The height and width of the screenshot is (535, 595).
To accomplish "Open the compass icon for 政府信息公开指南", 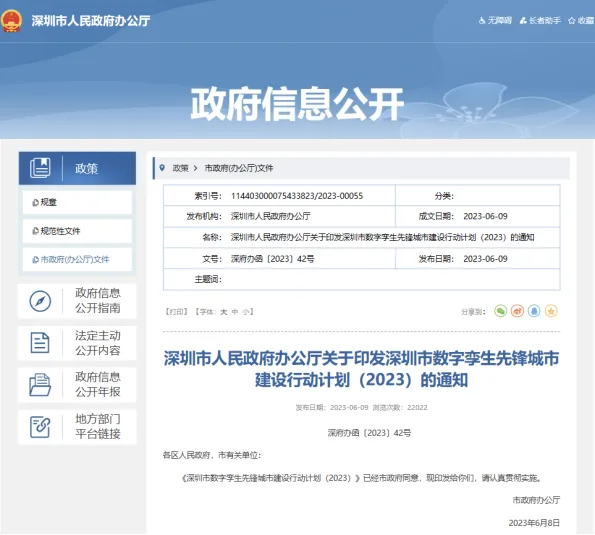I will 40,301.
